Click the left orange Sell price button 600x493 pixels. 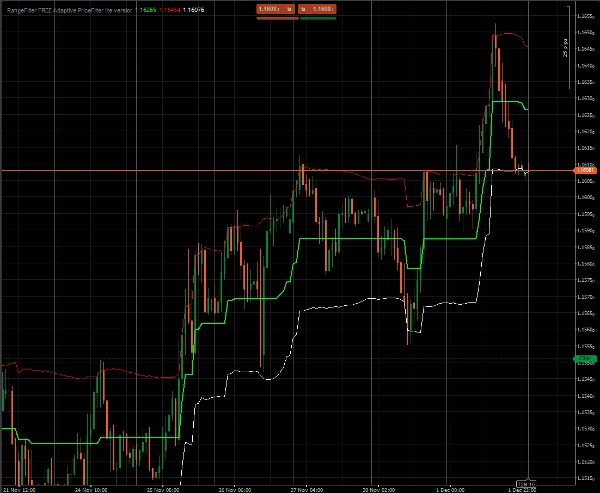pos(276,9)
